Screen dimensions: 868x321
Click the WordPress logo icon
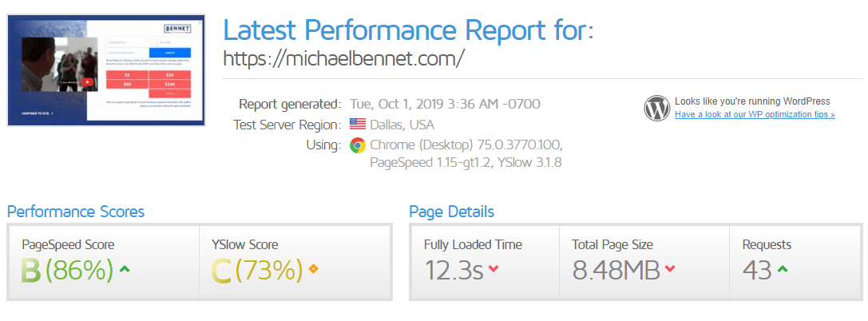(657, 108)
